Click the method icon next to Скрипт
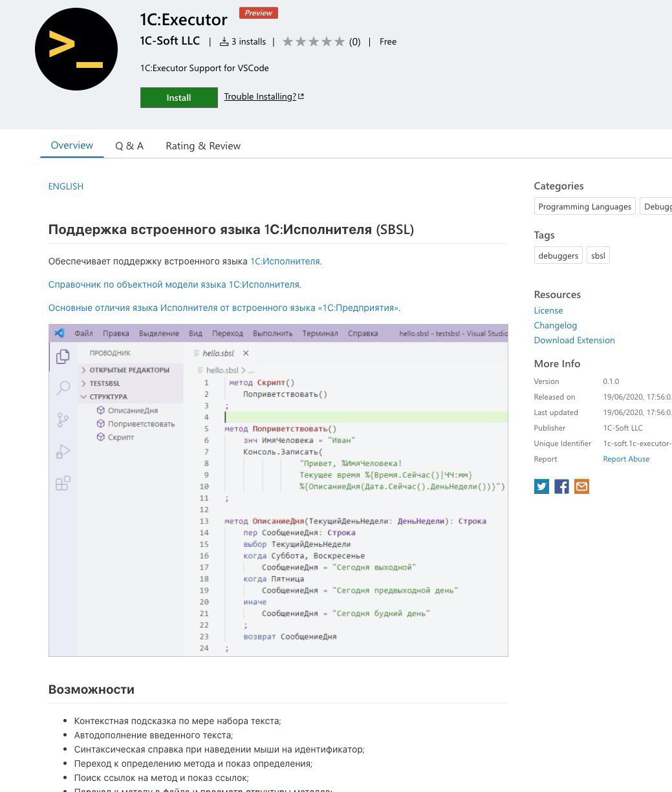This screenshot has height=792, width=672. [x=100, y=437]
